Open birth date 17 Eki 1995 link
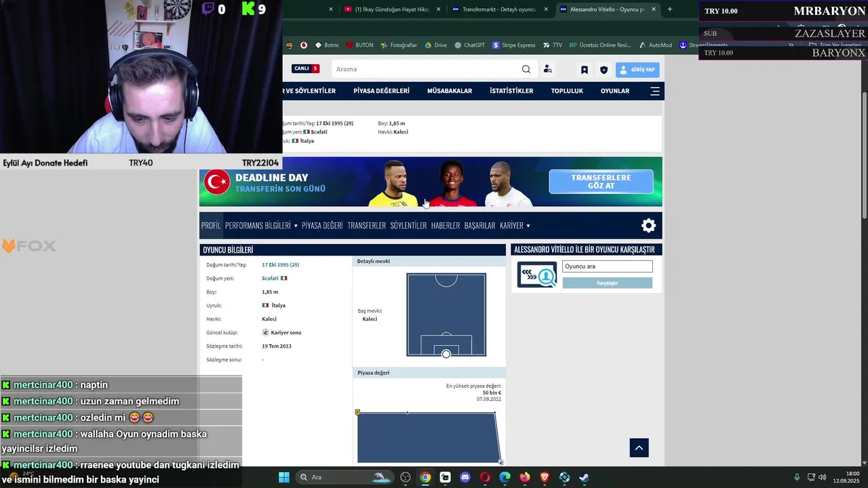Screen dimensions: 868x488 click(280, 265)
